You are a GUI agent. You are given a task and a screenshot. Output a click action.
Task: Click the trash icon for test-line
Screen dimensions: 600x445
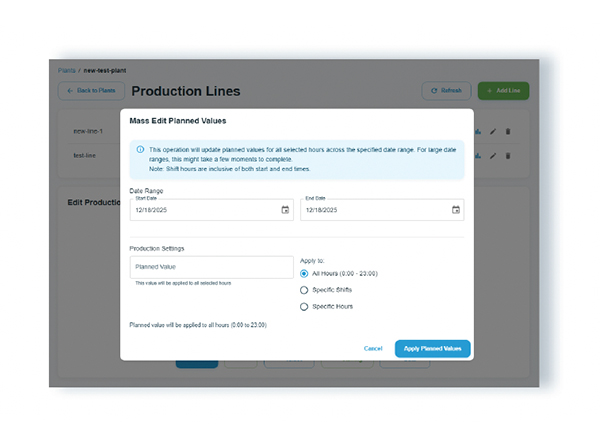(x=508, y=155)
